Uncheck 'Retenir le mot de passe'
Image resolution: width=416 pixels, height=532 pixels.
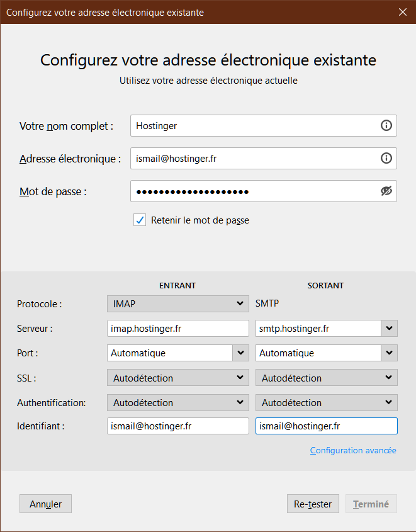click(139, 220)
